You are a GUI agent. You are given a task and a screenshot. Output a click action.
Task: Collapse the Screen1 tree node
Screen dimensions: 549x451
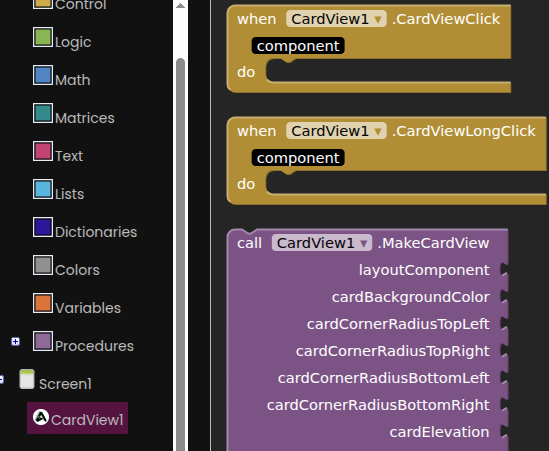click(1, 379)
